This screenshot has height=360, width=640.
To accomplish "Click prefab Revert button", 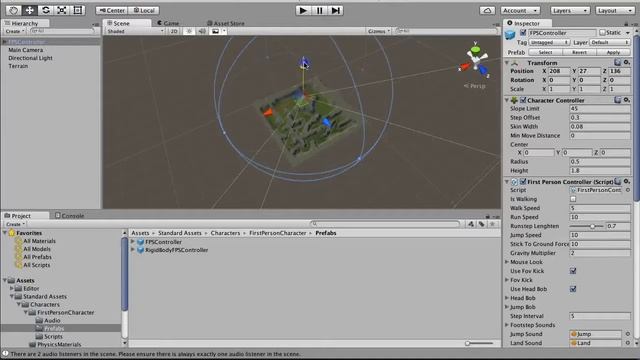I will [x=579, y=52].
